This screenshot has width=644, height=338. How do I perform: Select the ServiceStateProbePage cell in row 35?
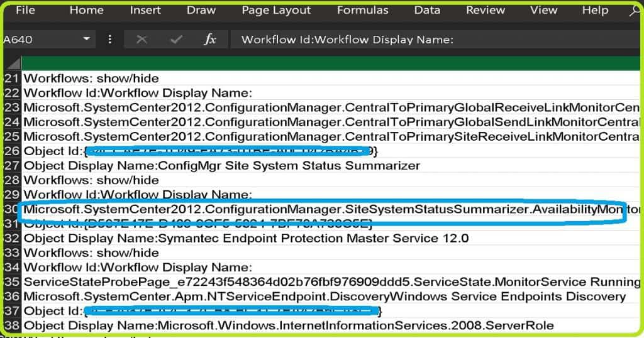click(331, 282)
